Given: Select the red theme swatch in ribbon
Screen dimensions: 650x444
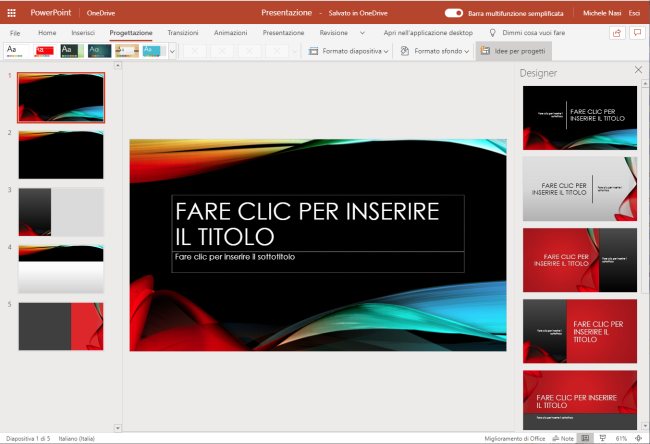Looking at the screenshot, I should 44,50.
